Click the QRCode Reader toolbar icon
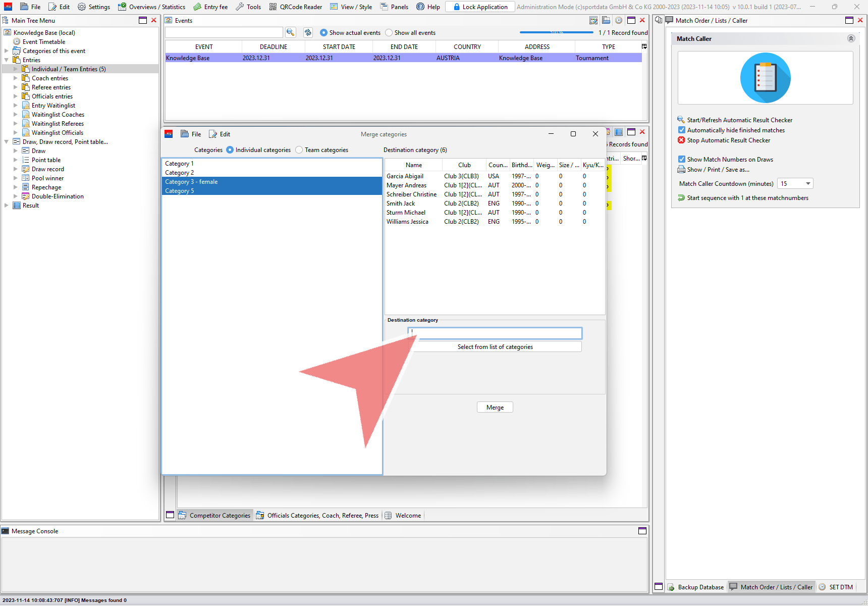 pyautogui.click(x=273, y=7)
